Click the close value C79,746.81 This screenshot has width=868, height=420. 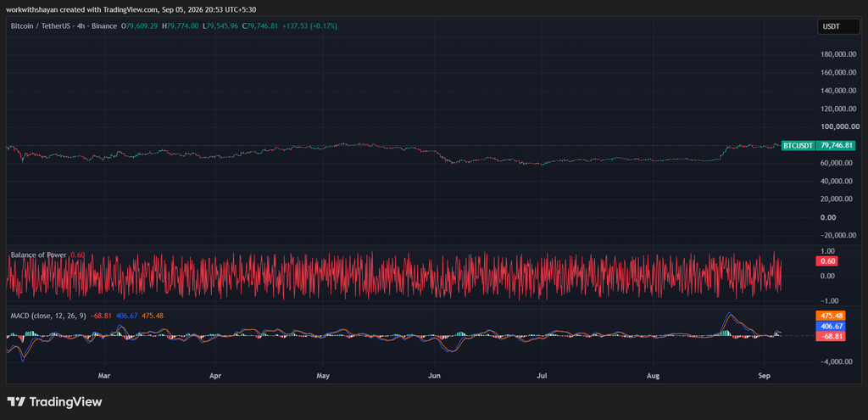[x=260, y=26]
